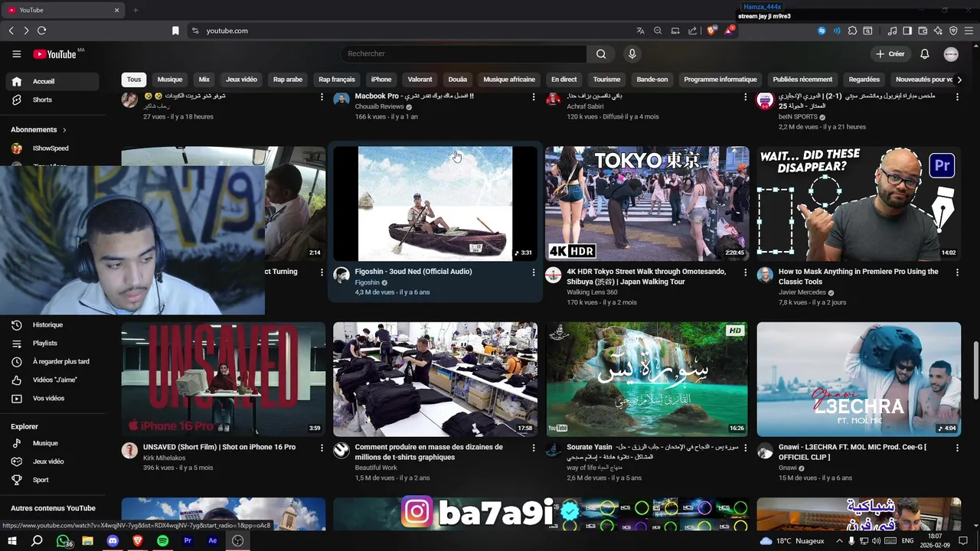Screen dimensions: 980x551
Task: Click the Créer button
Action: (x=890, y=54)
